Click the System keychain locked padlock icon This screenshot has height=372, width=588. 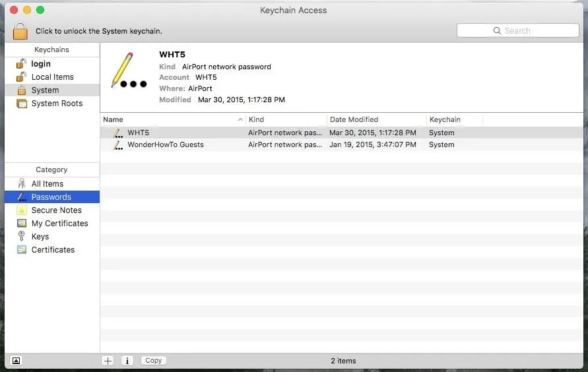22,90
